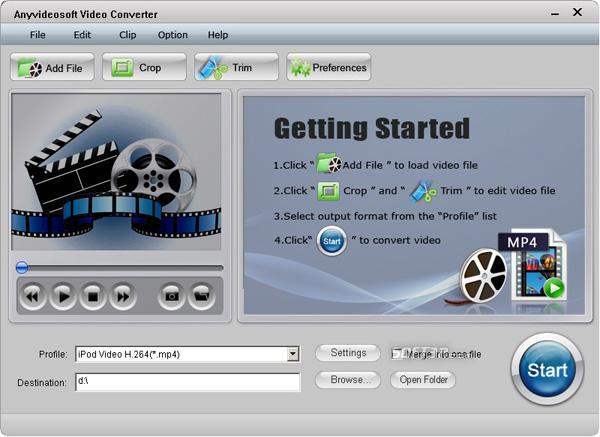Click the small Start icon in step 4
Viewport: 600px width, 437px height.
[x=332, y=241]
